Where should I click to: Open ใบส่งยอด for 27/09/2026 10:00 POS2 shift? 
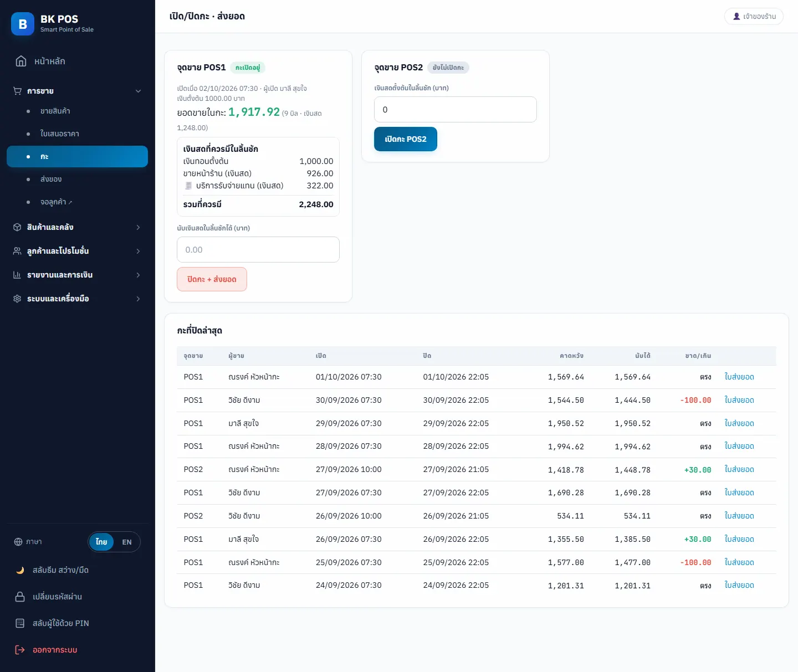tap(739, 469)
